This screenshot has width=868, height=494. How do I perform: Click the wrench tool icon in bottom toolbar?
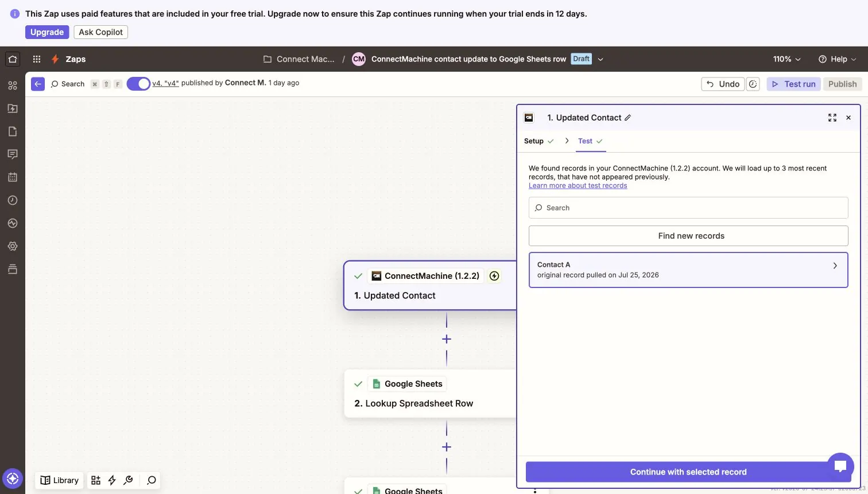pyautogui.click(x=128, y=480)
